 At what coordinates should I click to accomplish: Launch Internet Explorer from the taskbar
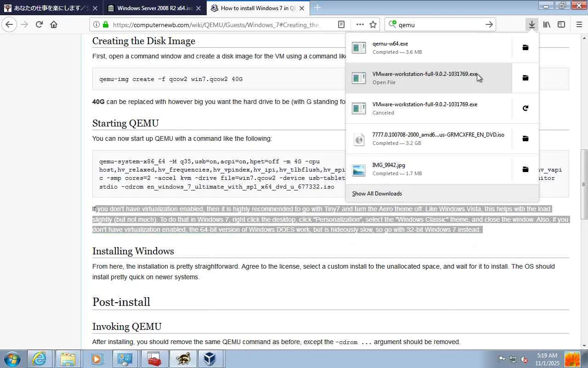(40, 359)
